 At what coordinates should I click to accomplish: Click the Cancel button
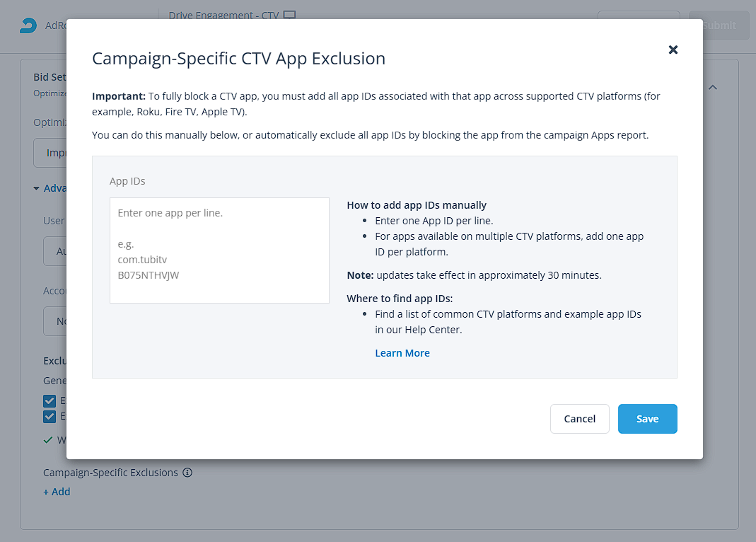[579, 419]
